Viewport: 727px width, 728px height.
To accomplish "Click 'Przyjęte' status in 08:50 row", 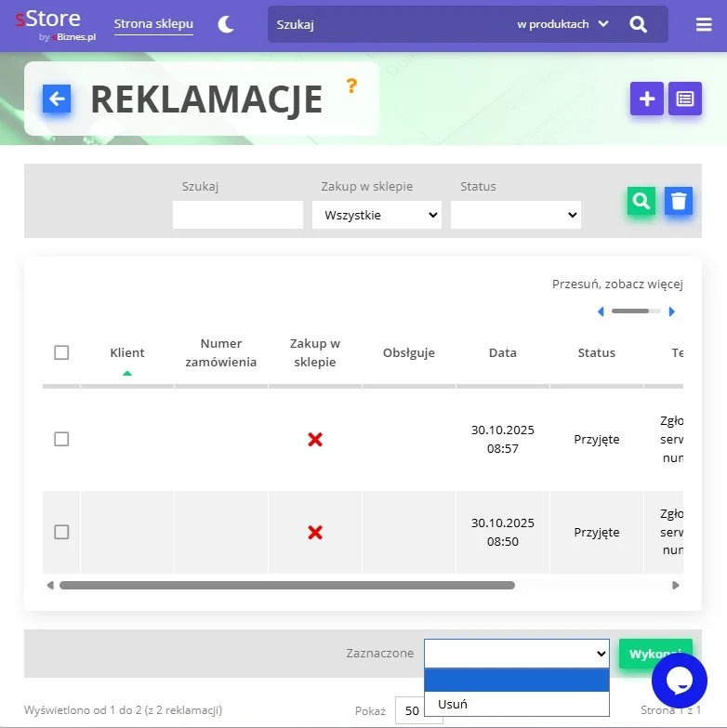I will tap(597, 532).
